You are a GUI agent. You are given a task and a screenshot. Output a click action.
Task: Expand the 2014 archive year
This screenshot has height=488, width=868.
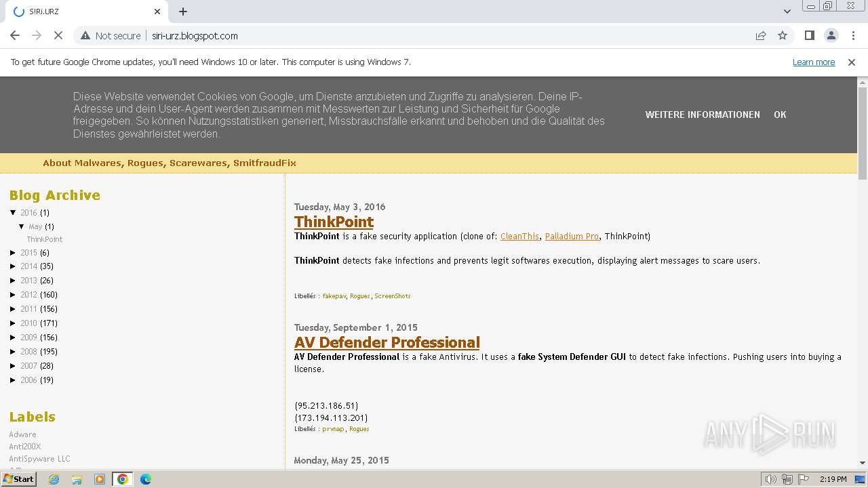point(13,266)
